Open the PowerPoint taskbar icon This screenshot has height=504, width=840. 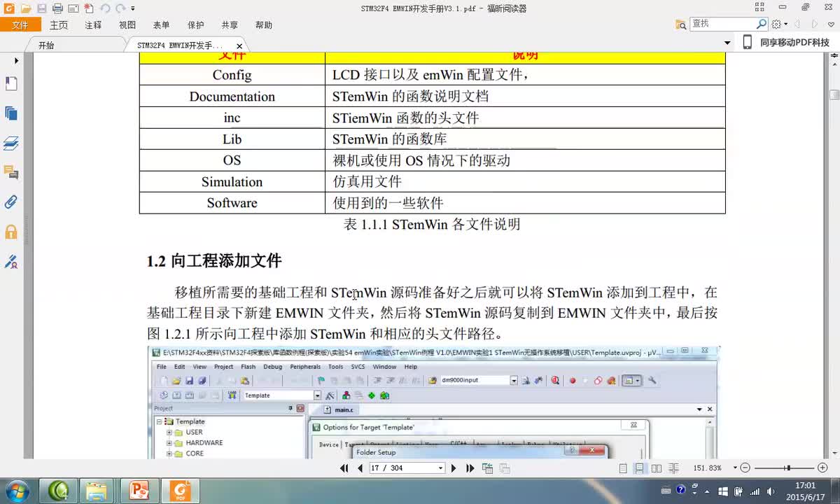140,491
